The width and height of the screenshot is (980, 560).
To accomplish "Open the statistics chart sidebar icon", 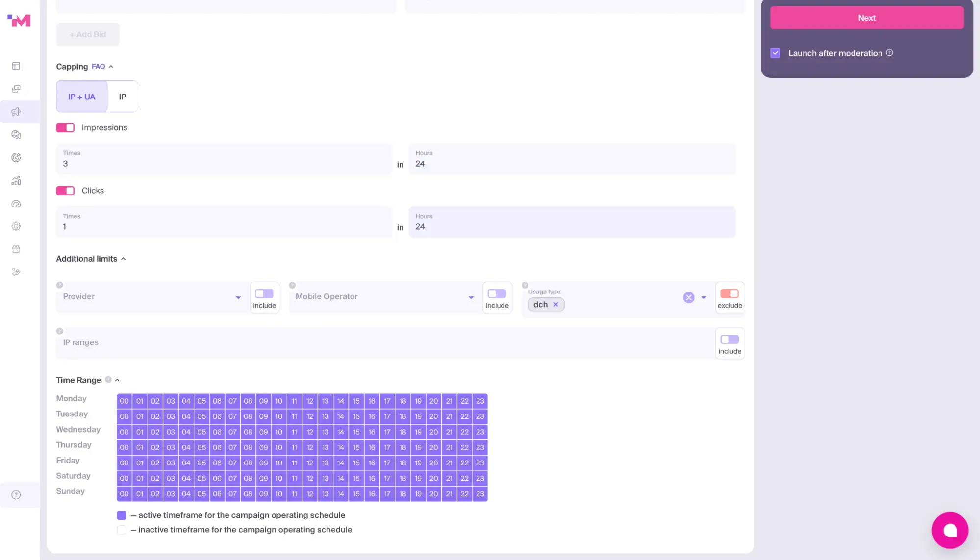I will 16,181.
